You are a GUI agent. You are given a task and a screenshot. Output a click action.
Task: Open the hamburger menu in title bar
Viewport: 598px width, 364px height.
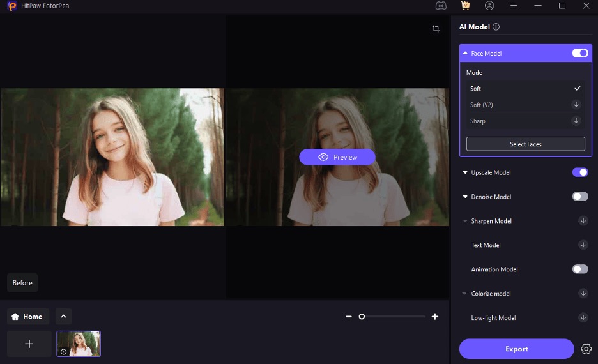513,6
